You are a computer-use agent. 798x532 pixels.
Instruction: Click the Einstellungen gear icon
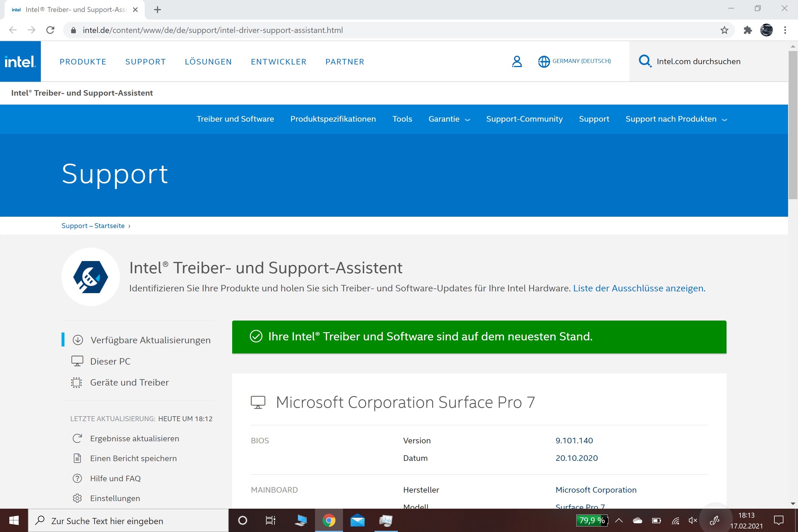[77, 498]
